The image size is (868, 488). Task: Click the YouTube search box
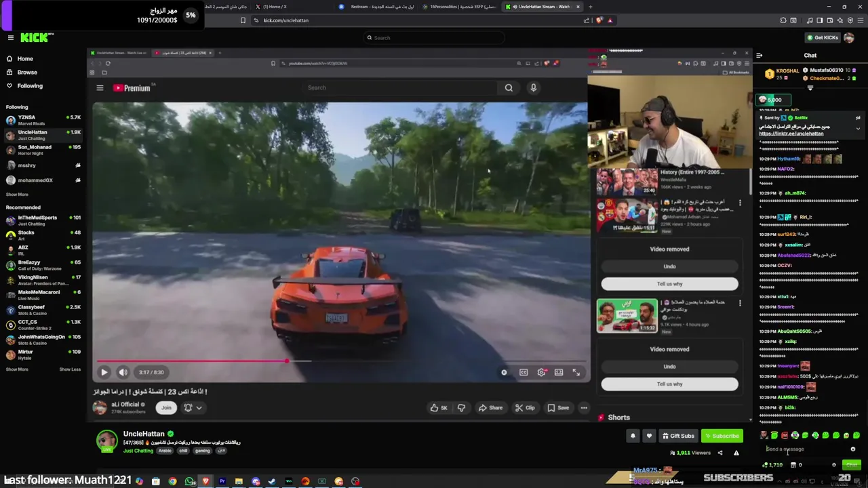click(x=400, y=88)
